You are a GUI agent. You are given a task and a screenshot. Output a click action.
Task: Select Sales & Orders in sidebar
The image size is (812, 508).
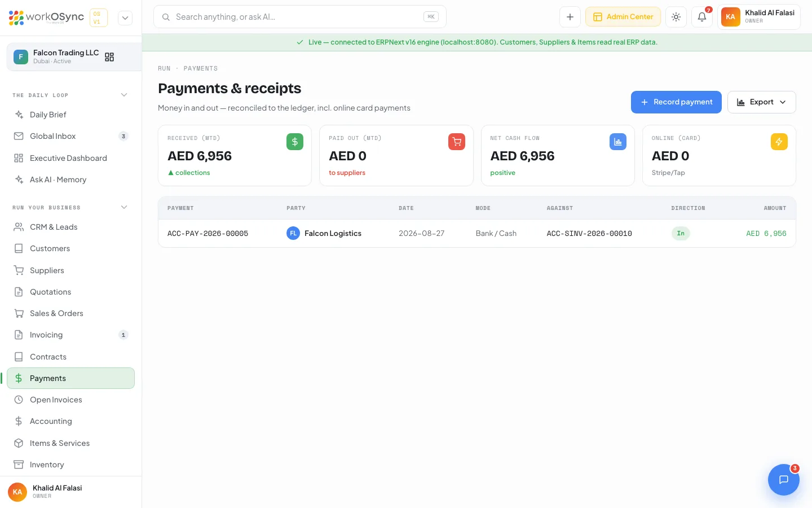click(x=70, y=313)
